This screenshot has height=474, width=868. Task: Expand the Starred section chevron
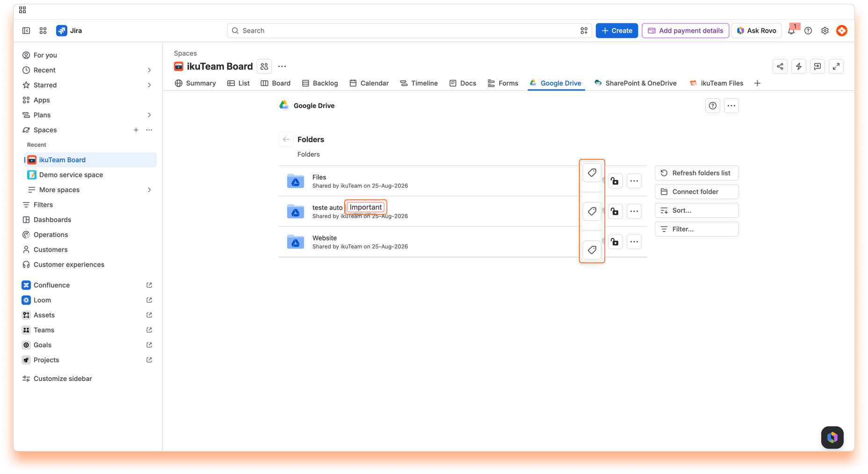tap(149, 85)
